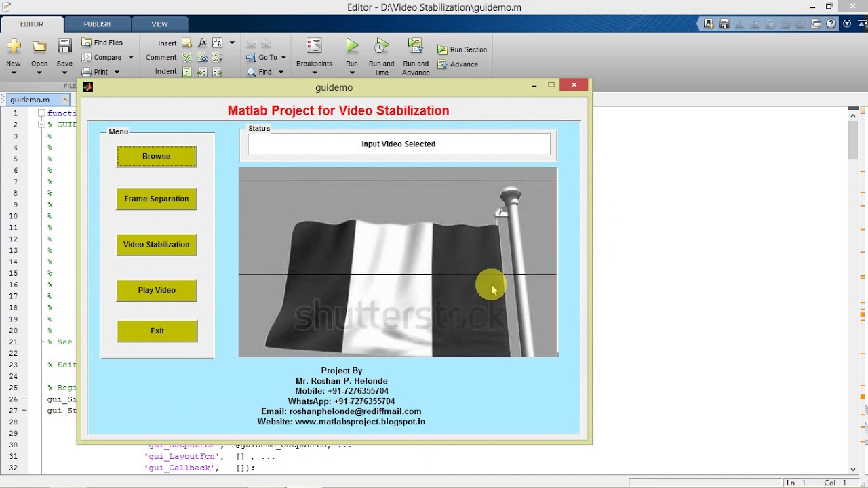868x488 pixels.
Task: Click the circled down-arrow toolstrip options button
Action: (847, 24)
